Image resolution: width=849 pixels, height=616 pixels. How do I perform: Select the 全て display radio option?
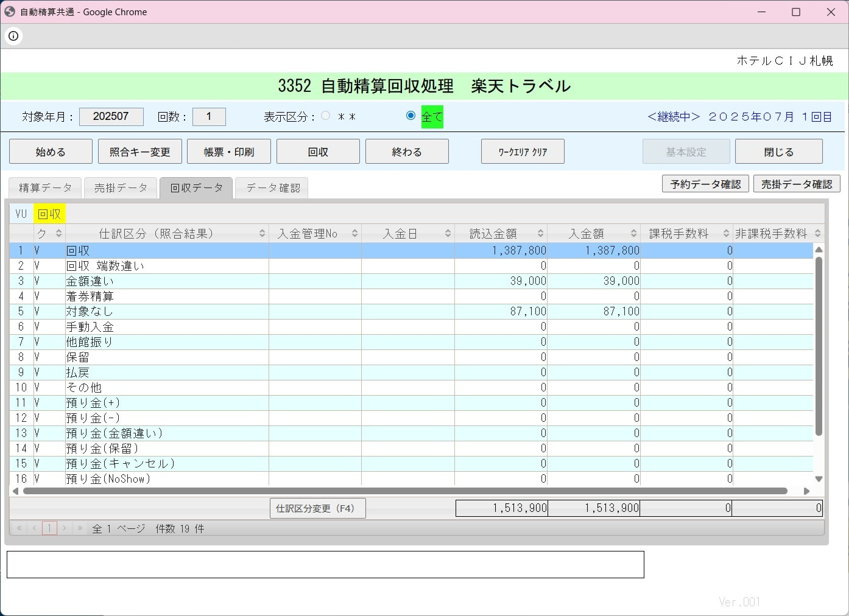[410, 116]
